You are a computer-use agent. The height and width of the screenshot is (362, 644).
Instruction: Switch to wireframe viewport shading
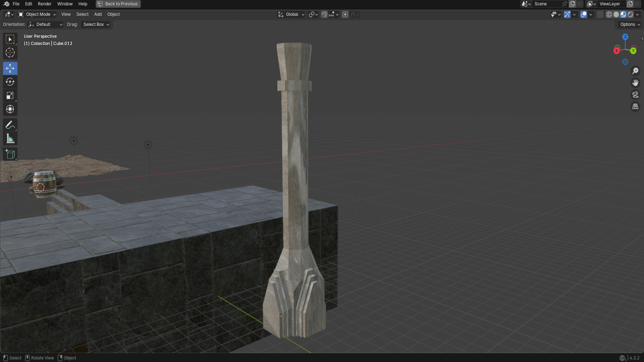pos(609,14)
